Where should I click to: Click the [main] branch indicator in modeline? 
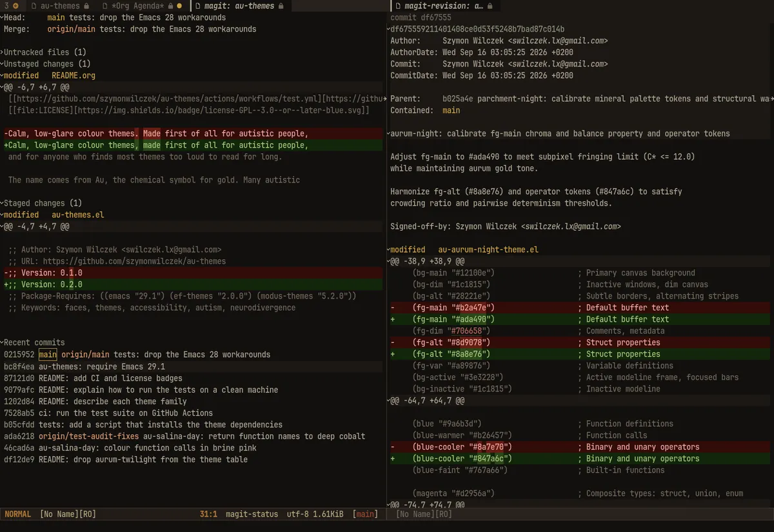pos(366,514)
